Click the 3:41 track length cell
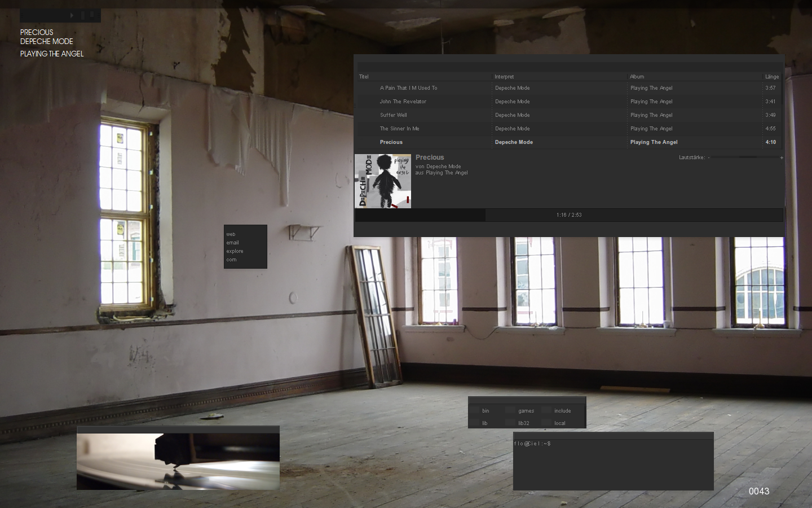 coord(770,102)
